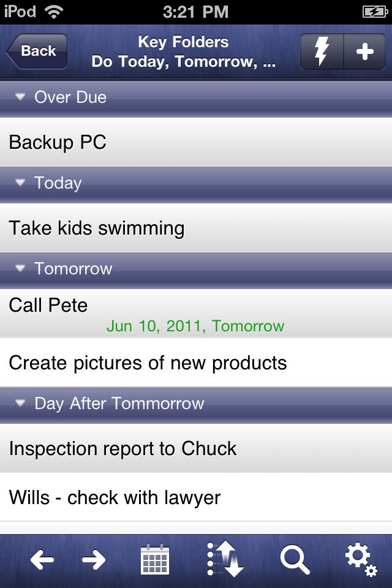
Task: Select the Take kids swimming task
Action: (x=196, y=228)
